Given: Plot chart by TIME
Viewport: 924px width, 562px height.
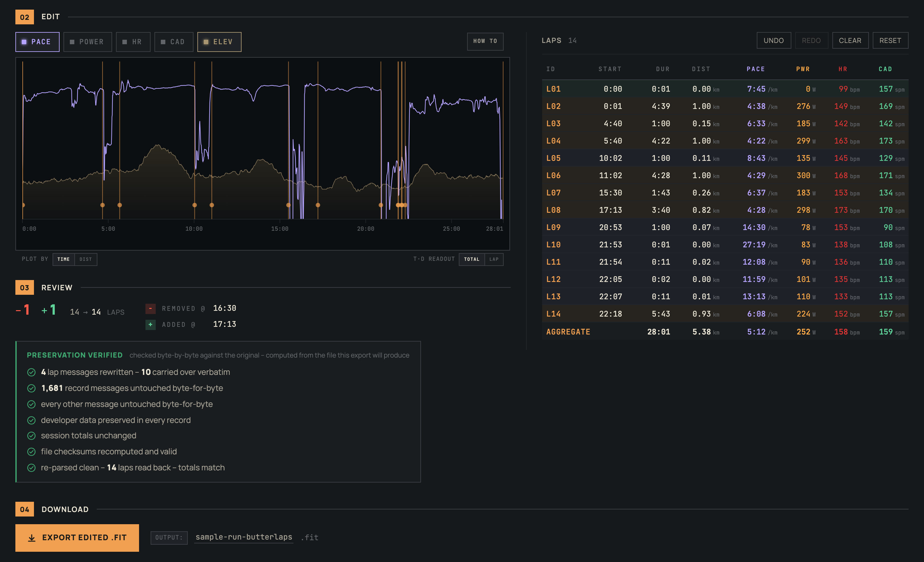Looking at the screenshot, I should (x=63, y=259).
